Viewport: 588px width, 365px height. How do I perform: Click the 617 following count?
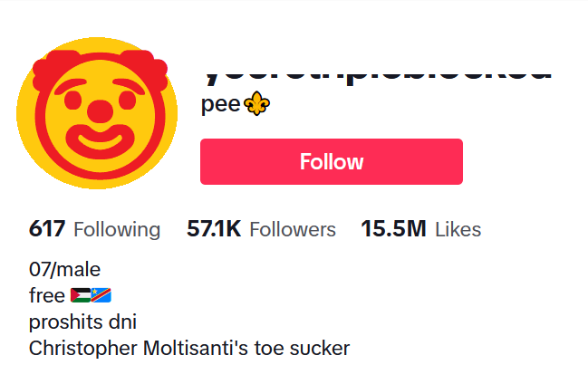(x=47, y=229)
